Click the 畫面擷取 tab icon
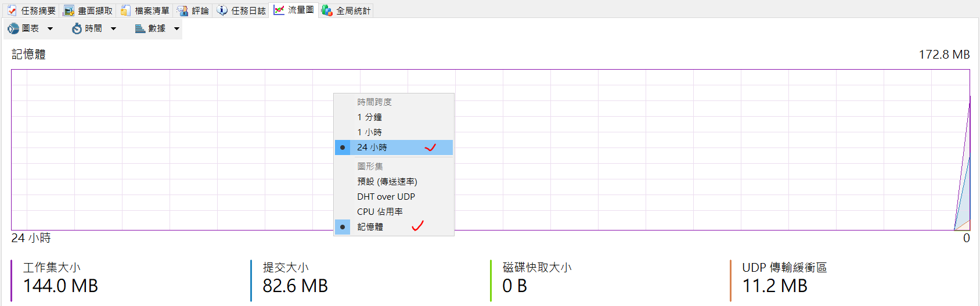This screenshot has width=980, height=306. [x=69, y=10]
